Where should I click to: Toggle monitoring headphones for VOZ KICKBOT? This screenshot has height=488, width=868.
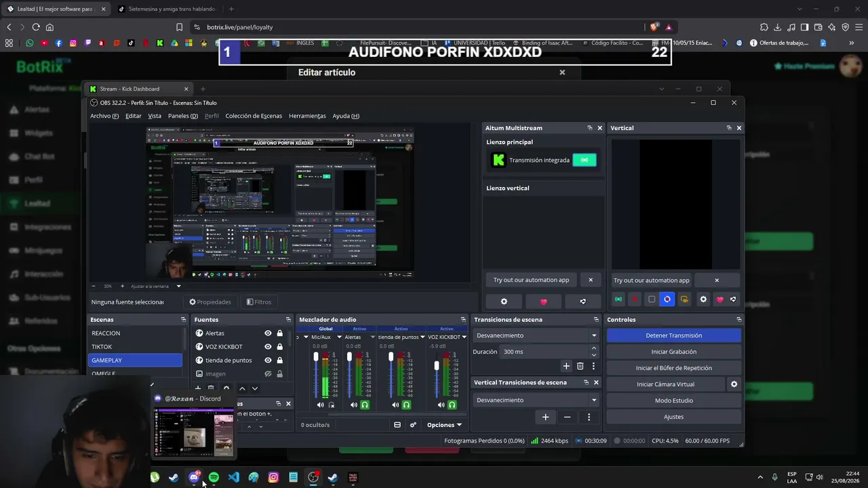[452, 405]
